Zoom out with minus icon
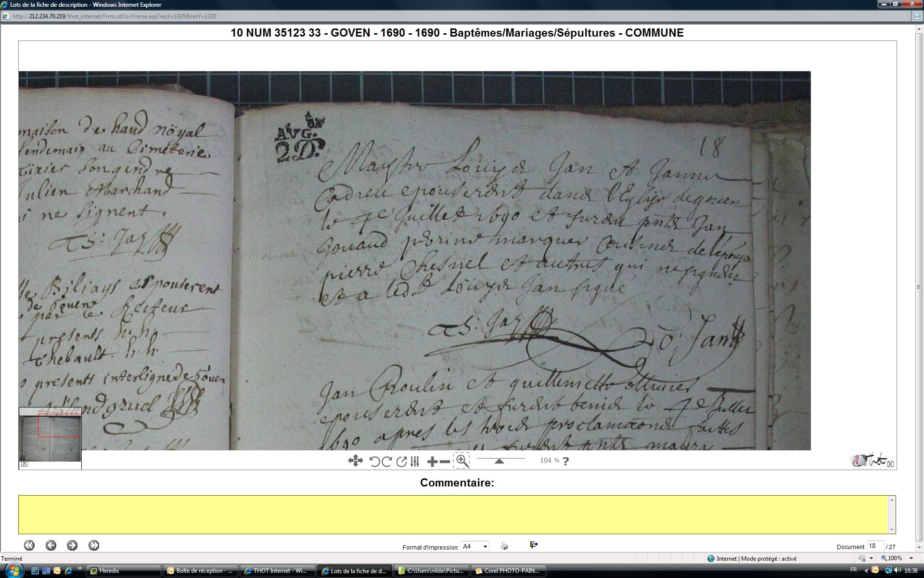924x578 pixels. tap(445, 461)
